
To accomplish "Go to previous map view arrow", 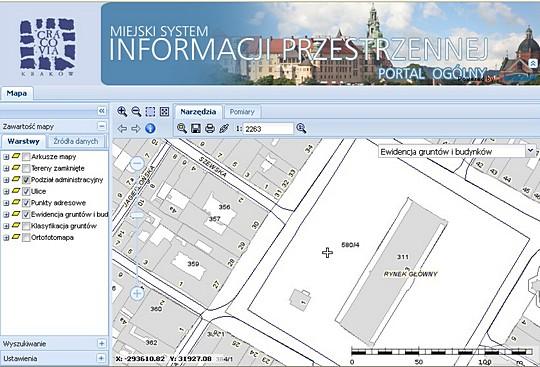I will pyautogui.click(x=122, y=128).
